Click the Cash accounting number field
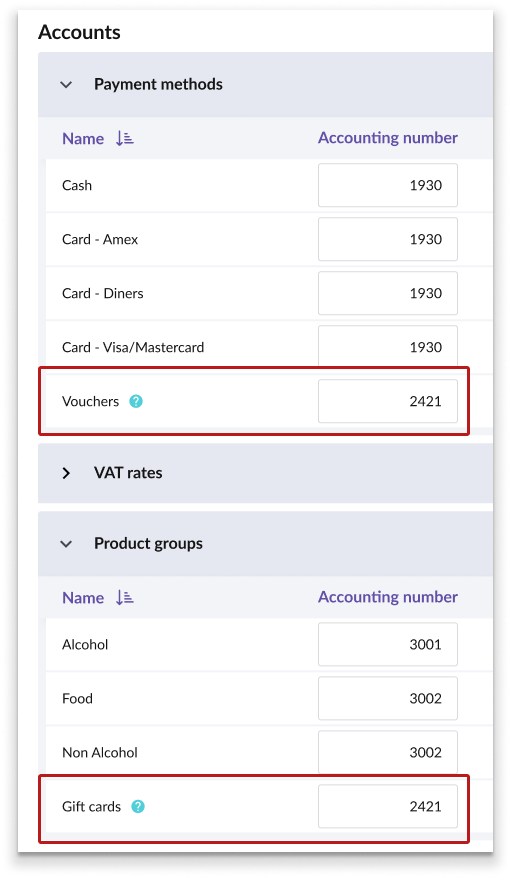This screenshot has width=511, height=878. pyautogui.click(x=388, y=185)
